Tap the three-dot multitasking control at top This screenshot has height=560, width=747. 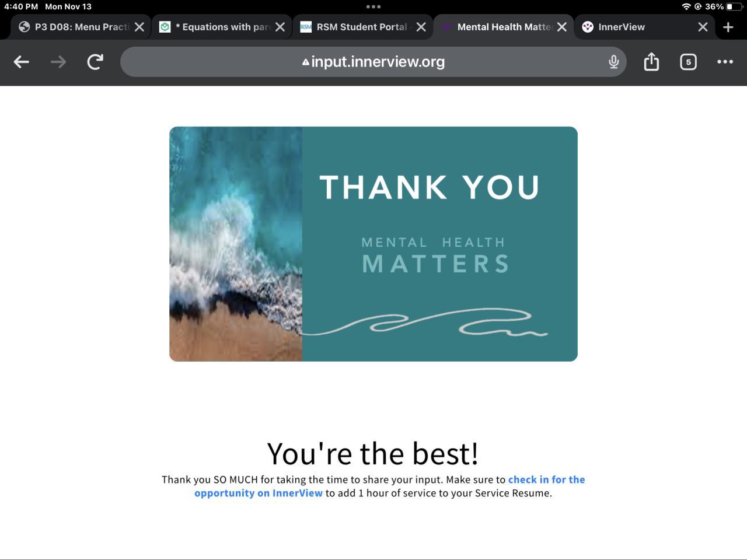[373, 6]
